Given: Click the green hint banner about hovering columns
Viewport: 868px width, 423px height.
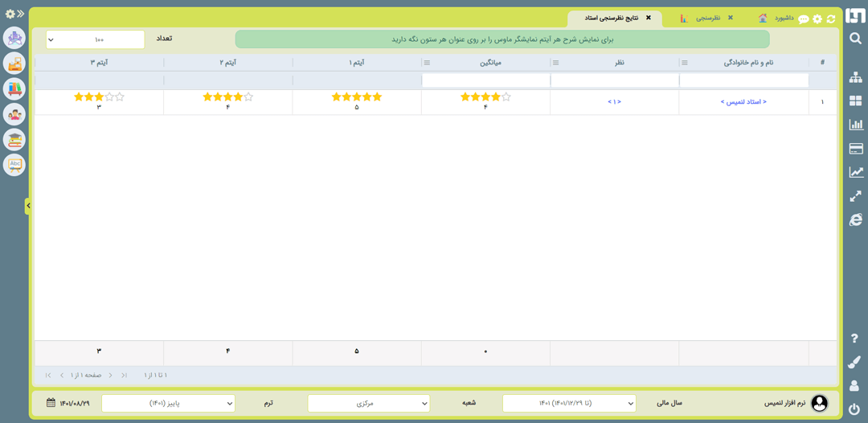Looking at the screenshot, I should click(502, 39).
